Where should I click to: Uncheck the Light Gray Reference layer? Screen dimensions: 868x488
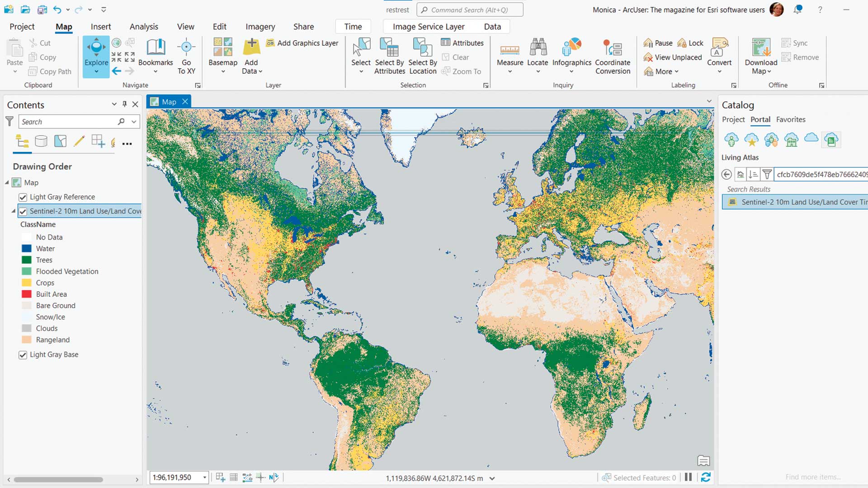pos(23,197)
